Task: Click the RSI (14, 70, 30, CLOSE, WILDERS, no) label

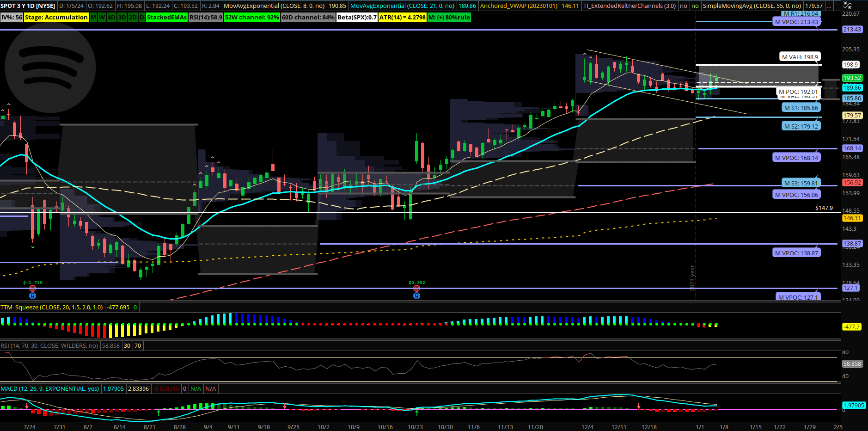Action: tap(49, 345)
